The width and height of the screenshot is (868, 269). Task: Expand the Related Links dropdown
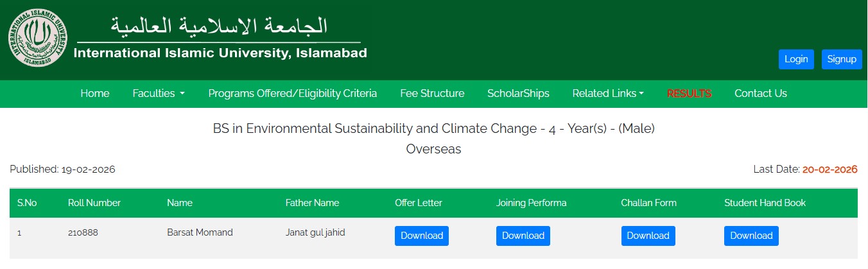click(x=608, y=94)
